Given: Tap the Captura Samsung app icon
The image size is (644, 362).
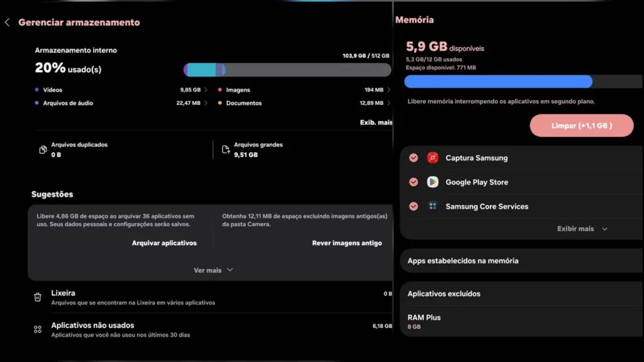Looking at the screenshot, I should pos(433,158).
